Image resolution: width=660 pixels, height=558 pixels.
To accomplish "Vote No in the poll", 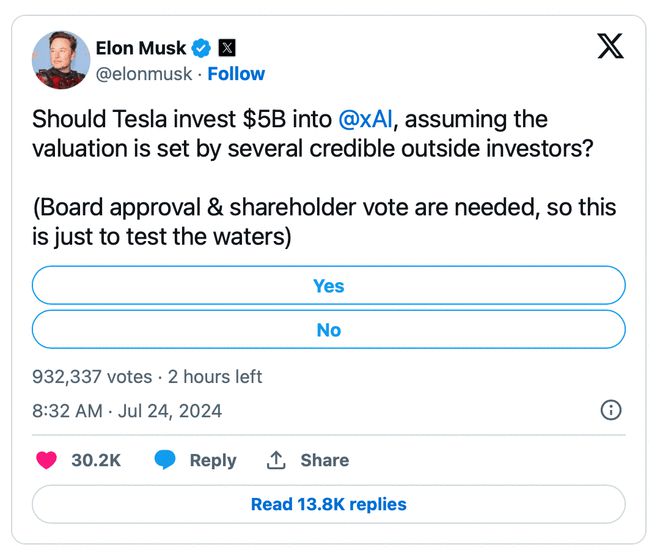I will [x=328, y=330].
